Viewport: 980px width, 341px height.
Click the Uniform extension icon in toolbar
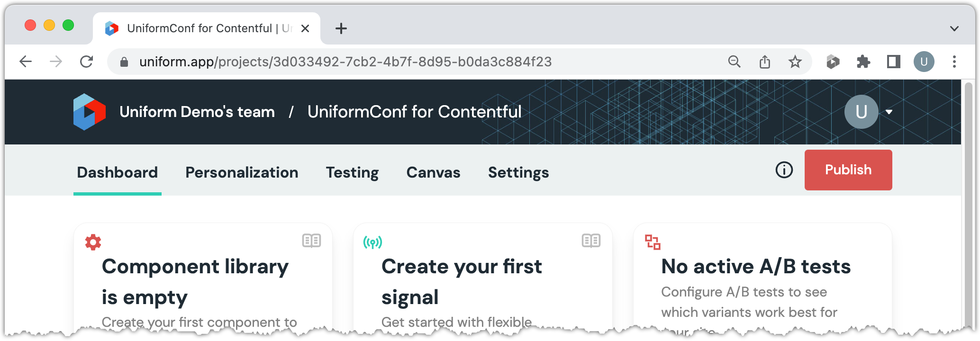[833, 62]
